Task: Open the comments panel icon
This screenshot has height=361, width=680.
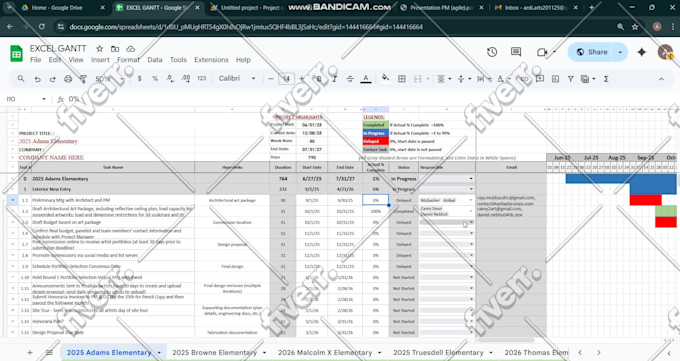Action: pyautogui.click(x=516, y=52)
